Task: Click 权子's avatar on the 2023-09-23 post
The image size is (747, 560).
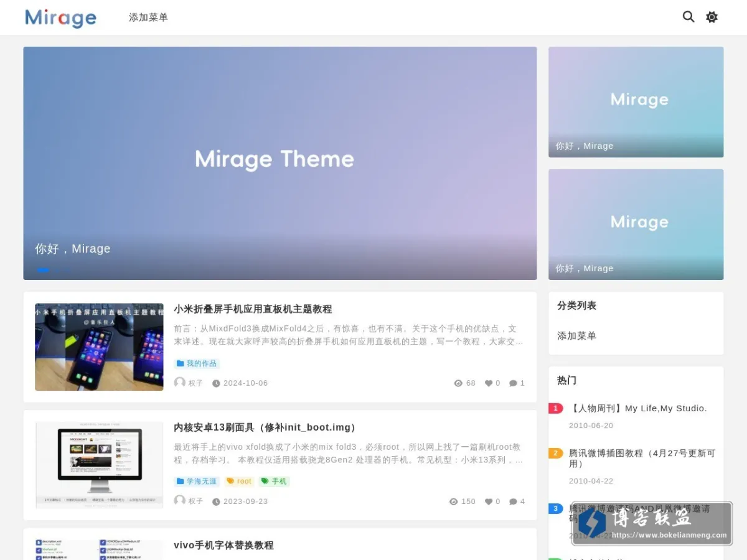Action: [x=179, y=501]
